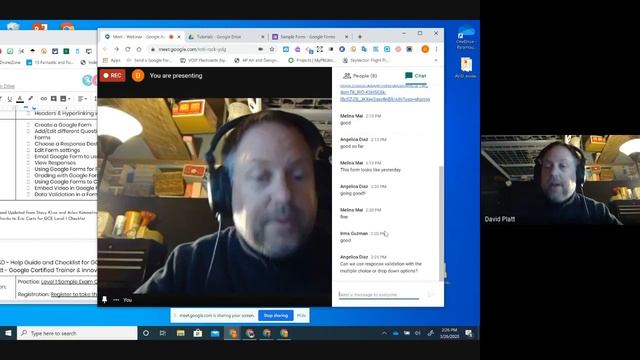The image size is (640, 360).
Task: Click the highlight color pen in Docs
Action: pyautogui.click(x=31, y=99)
